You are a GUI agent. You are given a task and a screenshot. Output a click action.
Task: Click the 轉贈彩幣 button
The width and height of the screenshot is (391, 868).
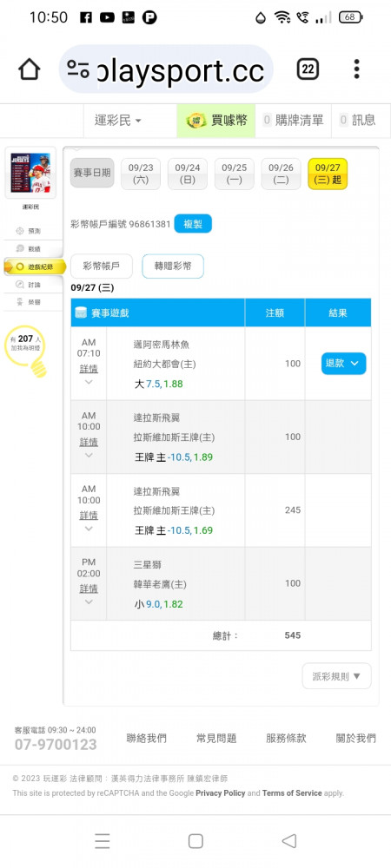173,266
